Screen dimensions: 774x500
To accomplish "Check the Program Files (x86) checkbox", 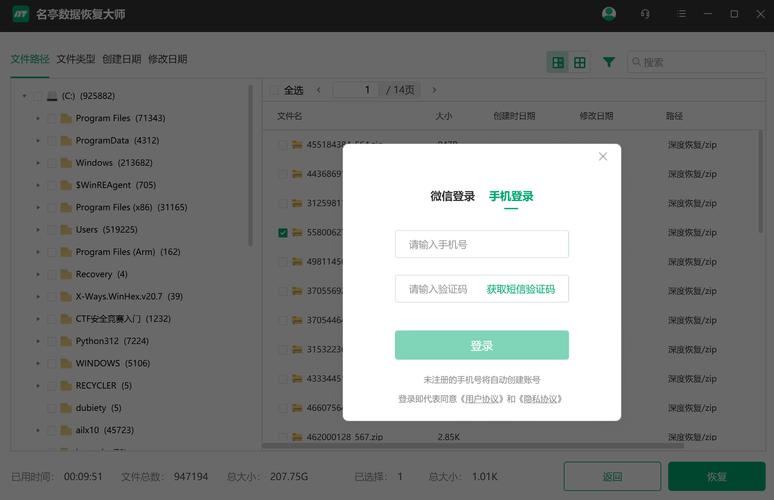I will point(51,208).
